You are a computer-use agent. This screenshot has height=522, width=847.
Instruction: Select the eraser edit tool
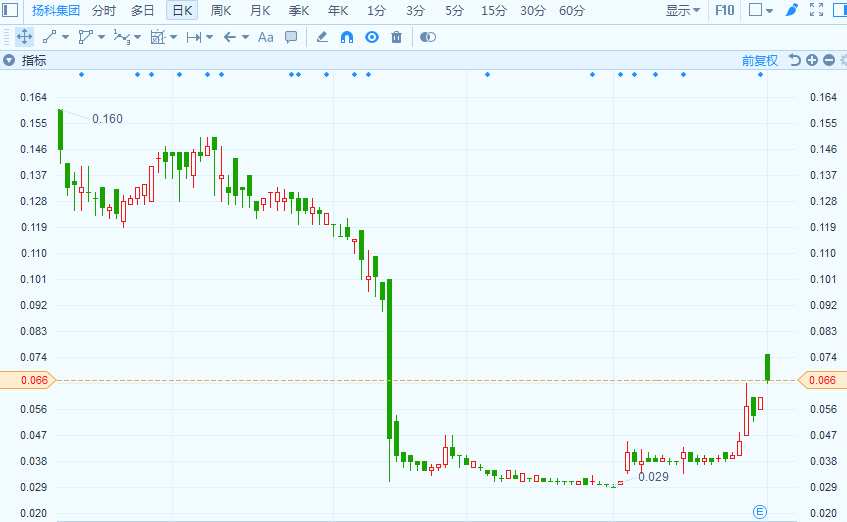click(x=322, y=37)
